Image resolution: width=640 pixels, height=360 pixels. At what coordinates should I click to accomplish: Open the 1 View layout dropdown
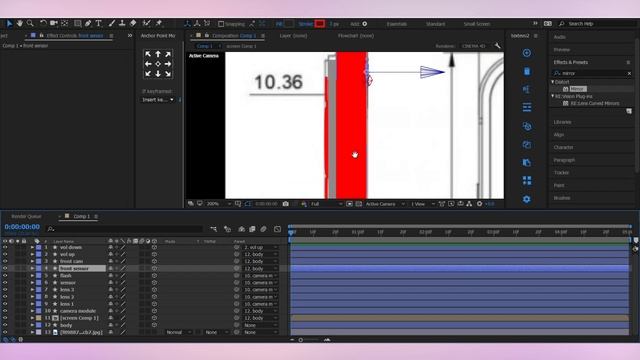tap(423, 204)
